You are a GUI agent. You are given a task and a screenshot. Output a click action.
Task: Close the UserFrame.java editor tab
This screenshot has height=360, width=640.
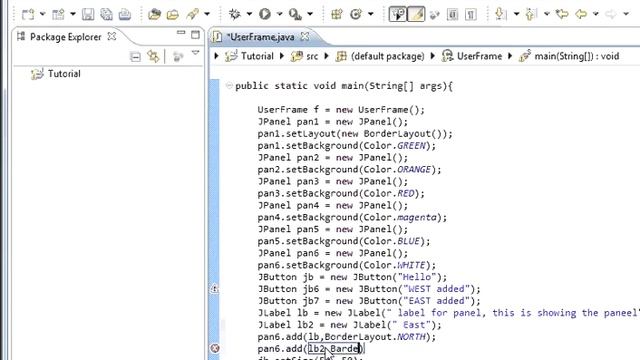(x=304, y=36)
